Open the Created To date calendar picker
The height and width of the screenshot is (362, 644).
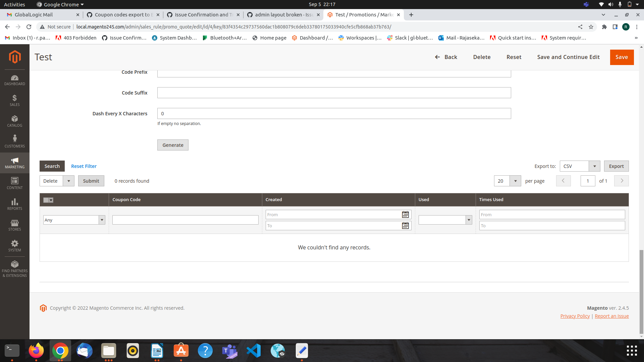click(405, 226)
